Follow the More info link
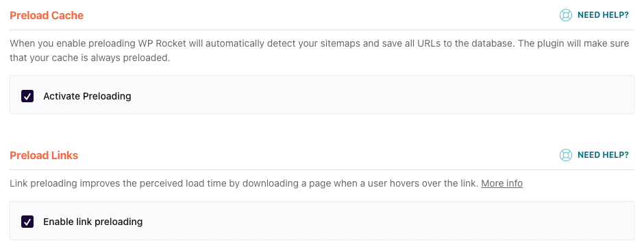The image size is (644, 247). [x=502, y=183]
